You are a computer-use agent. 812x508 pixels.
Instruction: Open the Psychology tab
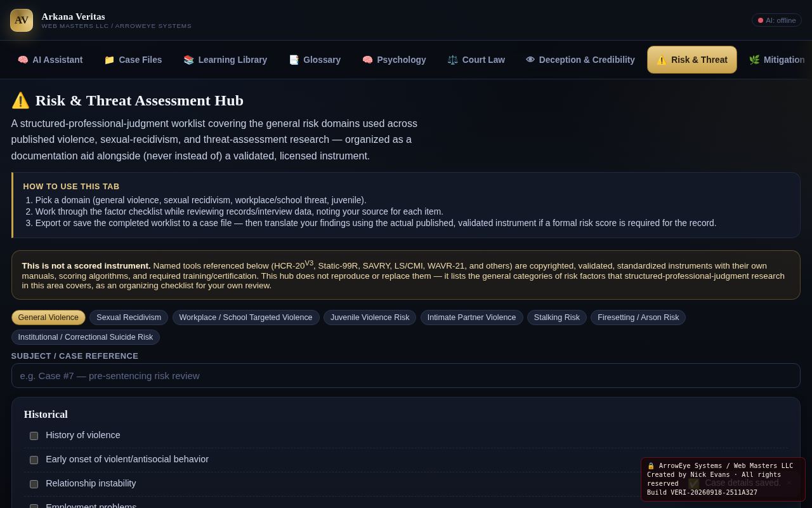394,60
